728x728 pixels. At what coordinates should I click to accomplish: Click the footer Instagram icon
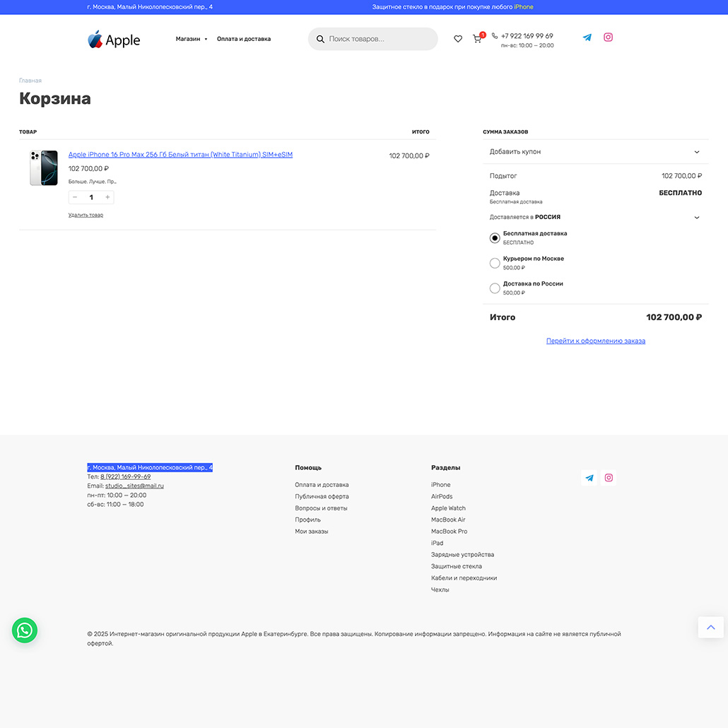(x=609, y=478)
